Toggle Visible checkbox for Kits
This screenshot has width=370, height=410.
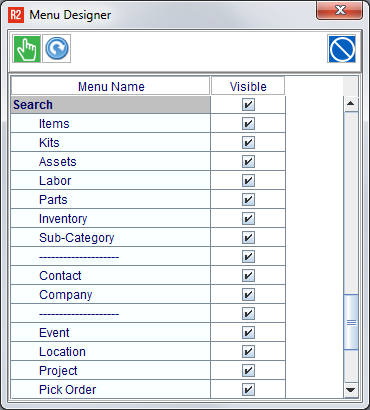(248, 142)
